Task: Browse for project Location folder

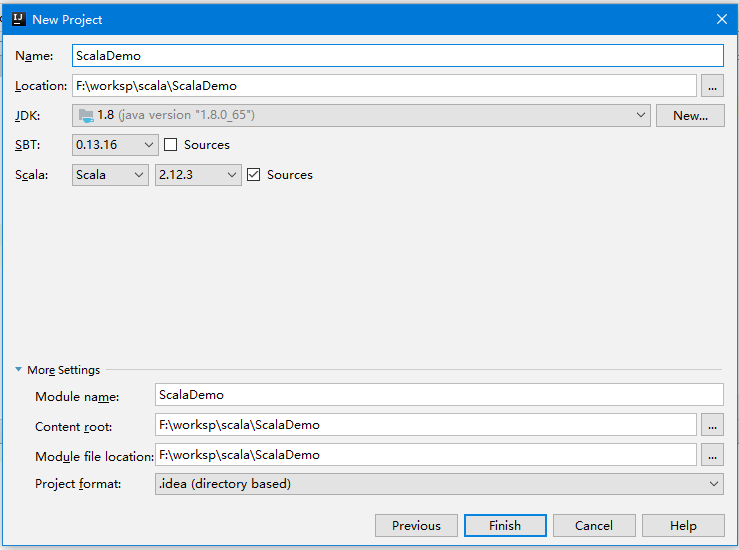Action: [712, 86]
